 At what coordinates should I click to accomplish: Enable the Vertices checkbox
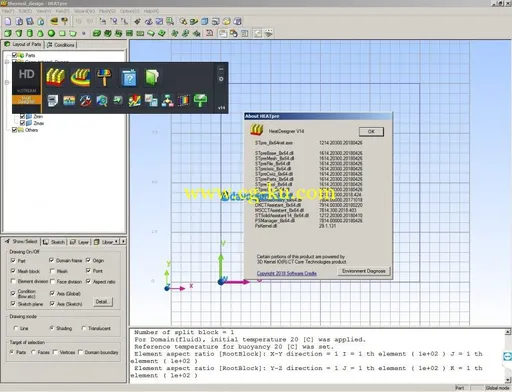[55, 352]
